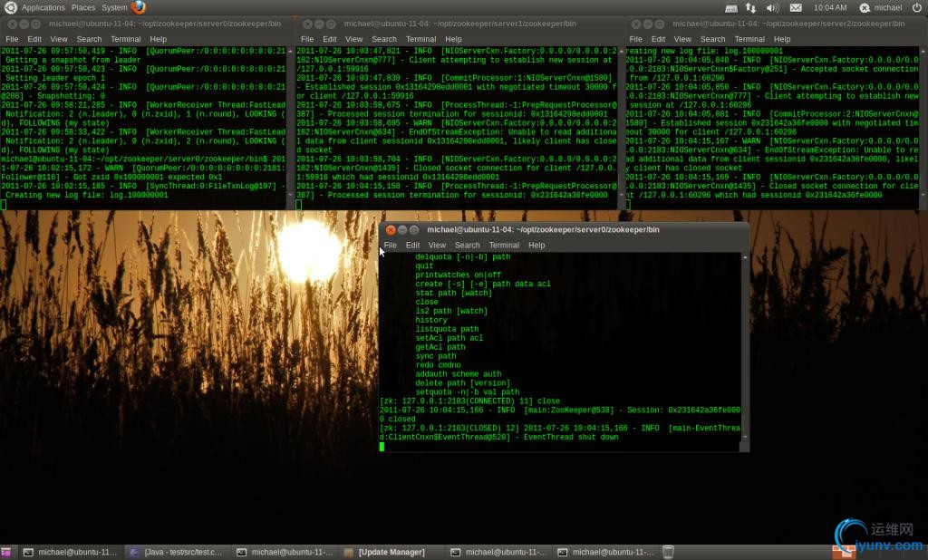This screenshot has width=928, height=560.
Task: Open the mail messaging indicator
Action: coord(796,7)
